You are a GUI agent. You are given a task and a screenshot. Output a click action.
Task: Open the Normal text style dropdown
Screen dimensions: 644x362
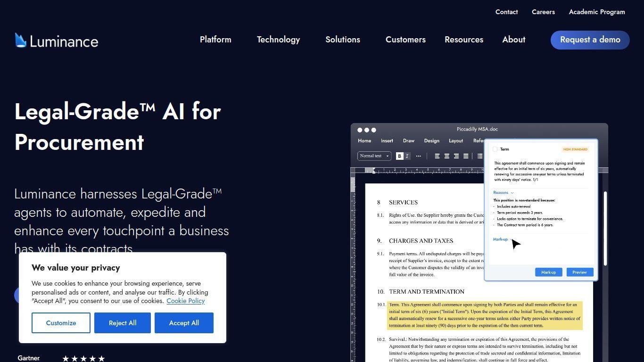pos(374,156)
